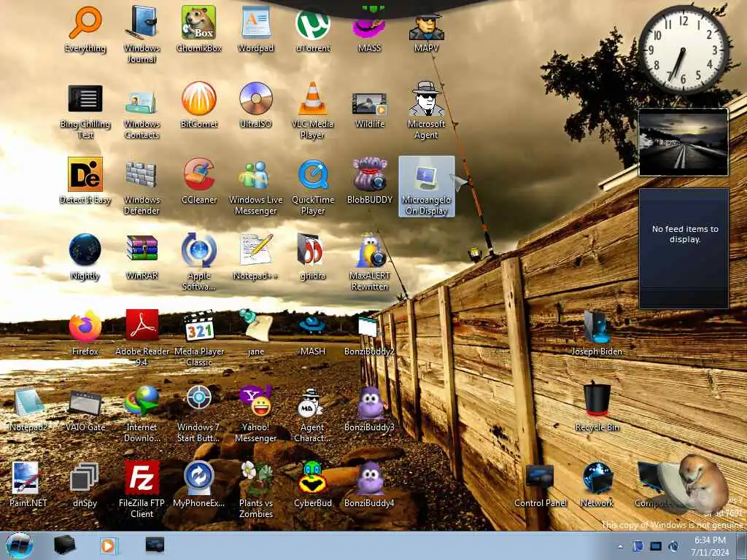Open the Everything search icon
This screenshot has width=747, height=560.
[x=85, y=30]
